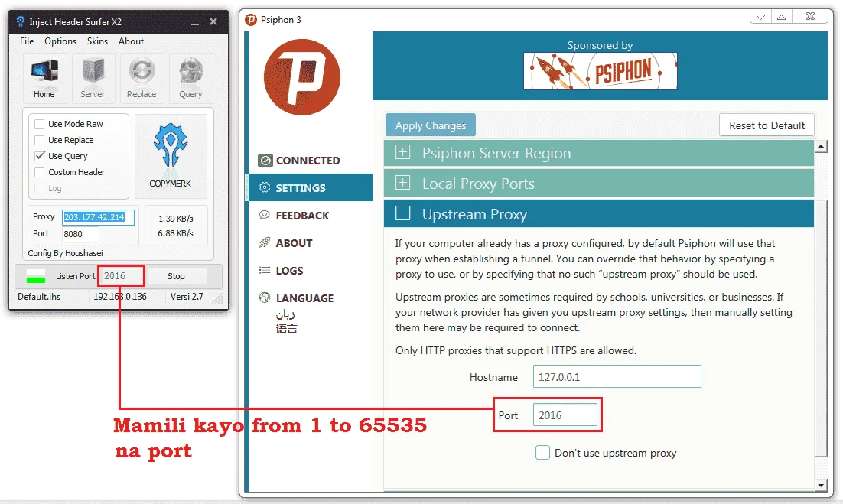Click the settings vertical scrollbar track
Image resolution: width=843 pixels, height=504 pixels.
820,315
